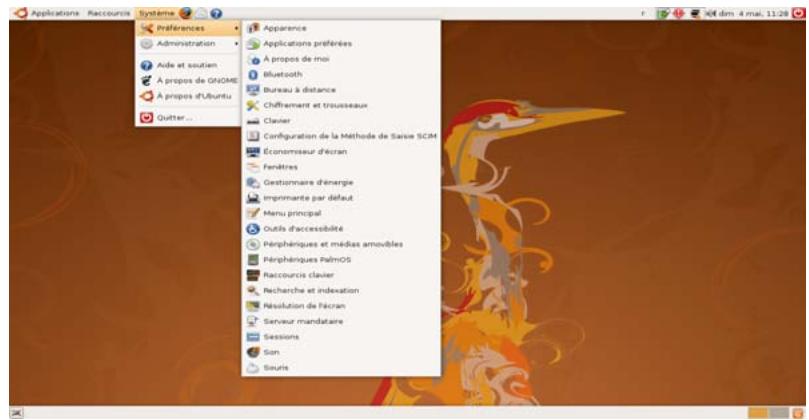Open Économiseur d'écran icon
Screen dimensions: 809x420
(x=253, y=152)
